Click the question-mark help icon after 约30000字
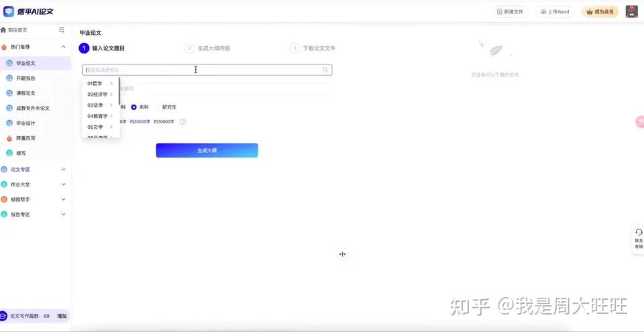The image size is (644, 332). coord(182,121)
